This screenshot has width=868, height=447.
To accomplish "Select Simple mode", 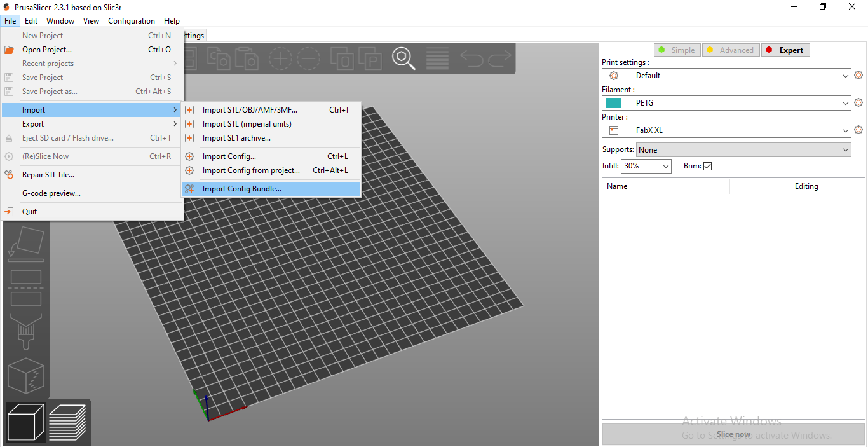I will tap(677, 50).
